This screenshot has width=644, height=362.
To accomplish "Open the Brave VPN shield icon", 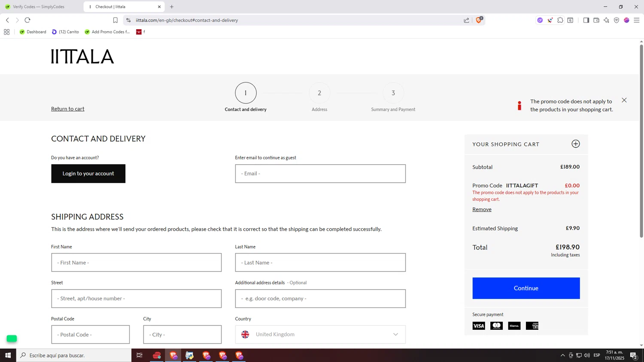I will pyautogui.click(x=617, y=20).
